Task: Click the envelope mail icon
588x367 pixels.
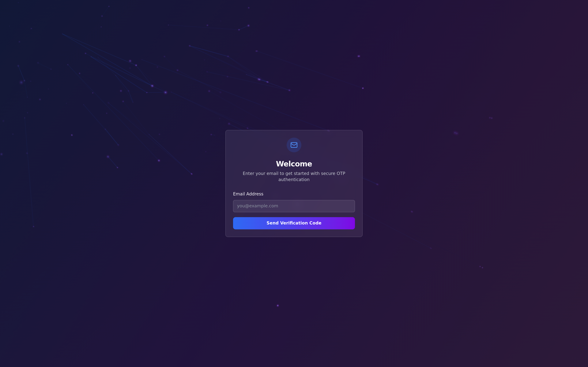Action: coord(294,145)
